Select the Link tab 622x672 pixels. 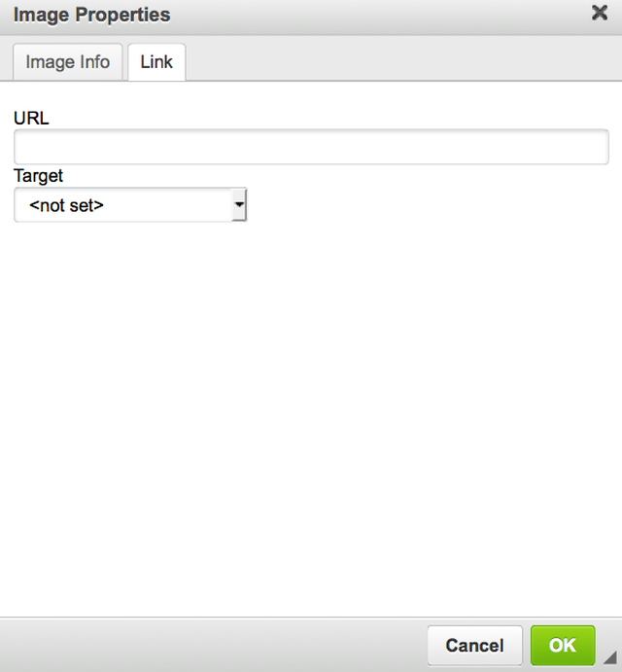pos(156,62)
